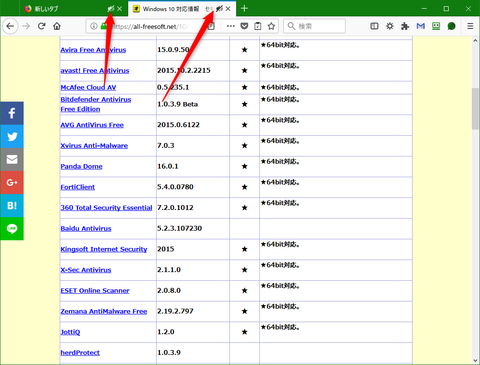480x365 pixels.
Task: Open the Gmail M toolbar icon
Action: 421,26
